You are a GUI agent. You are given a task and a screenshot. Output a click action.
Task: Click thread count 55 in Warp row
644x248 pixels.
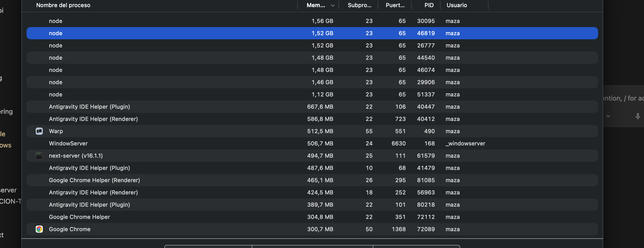(369, 131)
